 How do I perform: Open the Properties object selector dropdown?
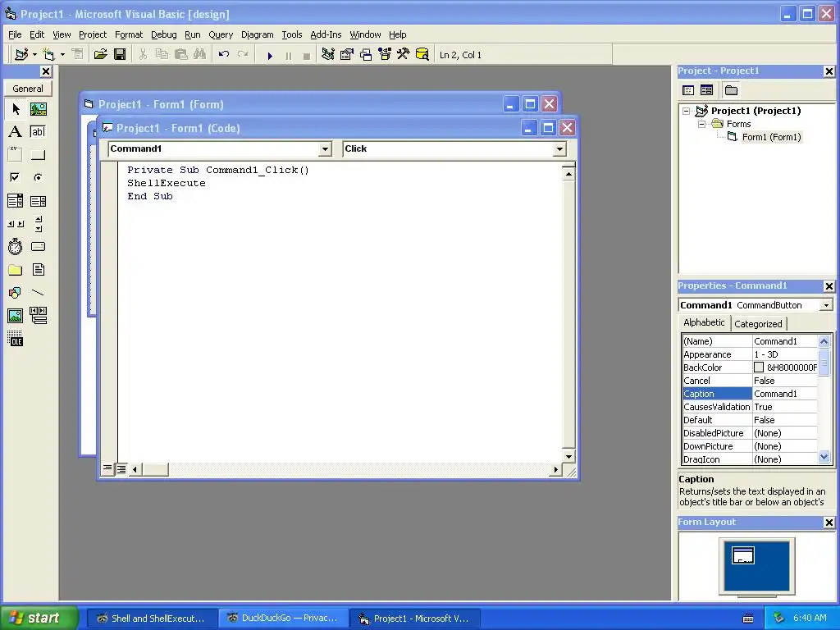pos(826,305)
